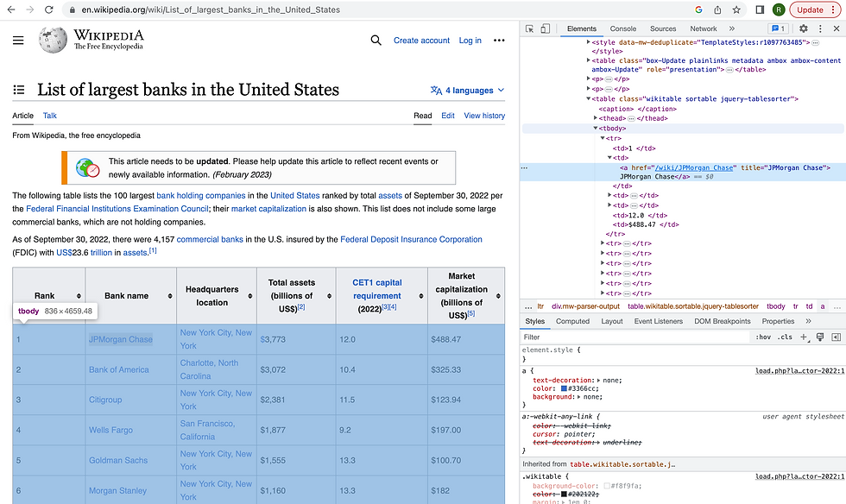
Task: Open the Federal Deposit Insurance Corporation link
Action: (x=411, y=239)
